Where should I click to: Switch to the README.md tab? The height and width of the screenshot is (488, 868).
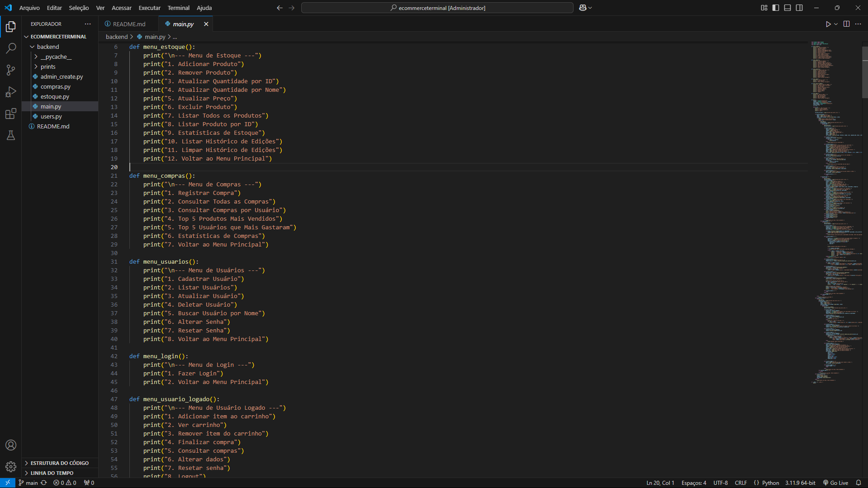[128, 24]
